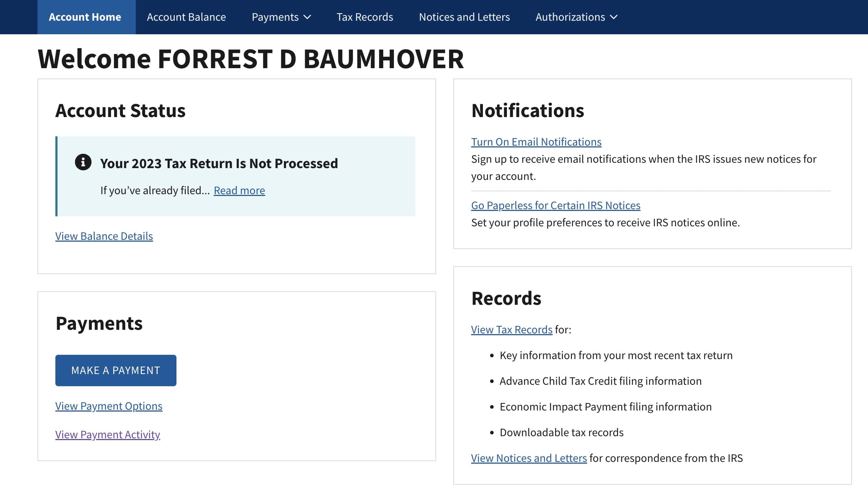Click View Tax Records link
This screenshot has width=868, height=489.
tap(512, 329)
